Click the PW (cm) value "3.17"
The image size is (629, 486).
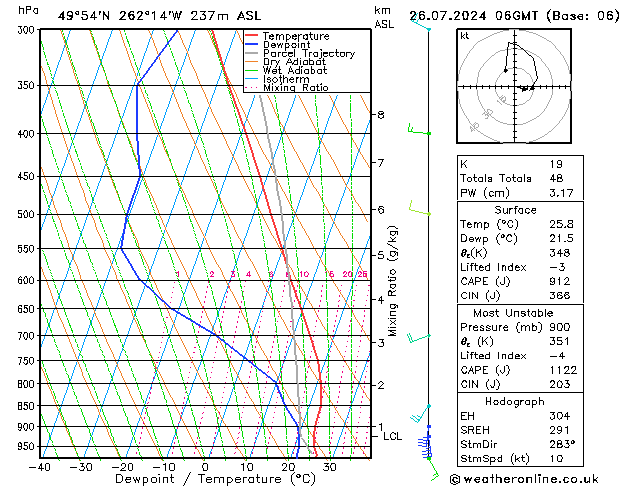pos(561,193)
